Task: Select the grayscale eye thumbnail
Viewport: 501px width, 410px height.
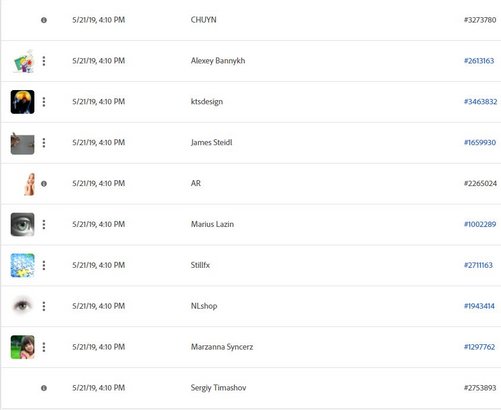Action: [x=22, y=224]
